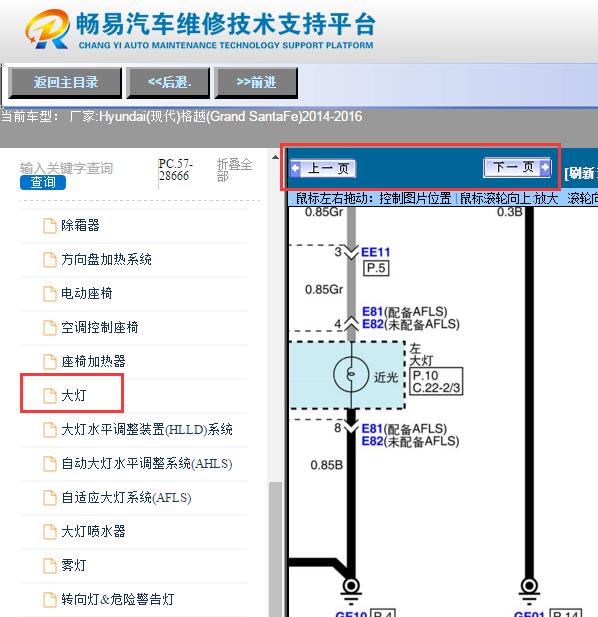Image resolution: width=598 pixels, height=617 pixels.
Task: Click document icon beside 大灯
Action: [x=50, y=395]
